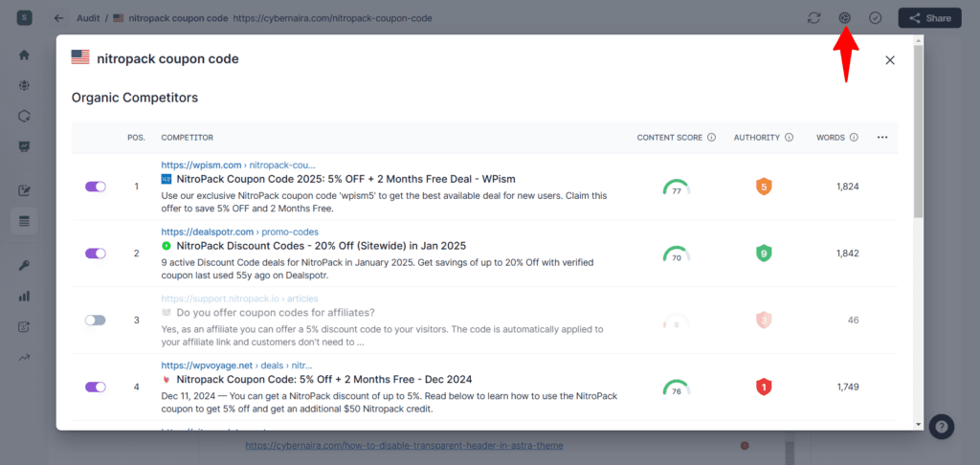Disable the dealspotr.com competitor toggle

(x=96, y=254)
